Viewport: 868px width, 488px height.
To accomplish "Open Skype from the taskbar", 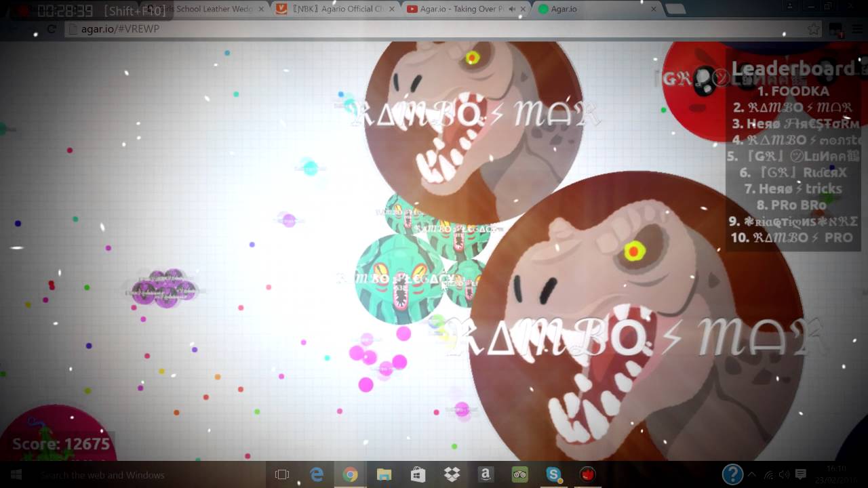I will pos(553,474).
